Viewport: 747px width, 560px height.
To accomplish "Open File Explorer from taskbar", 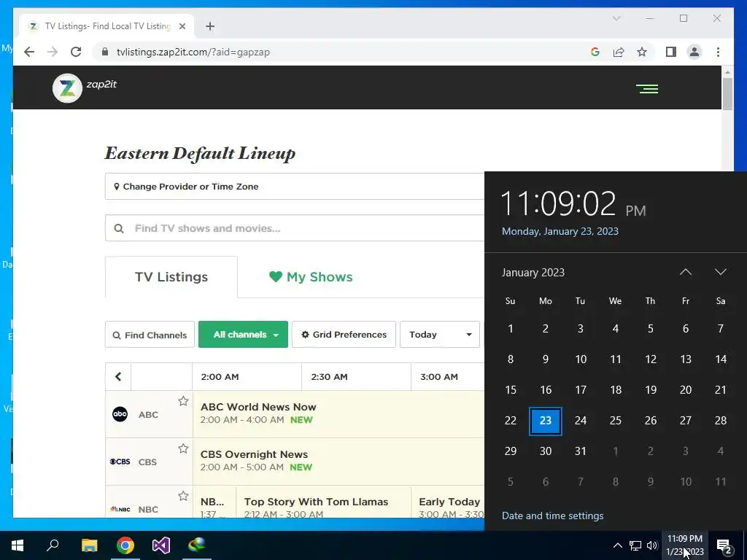I will (x=89, y=545).
